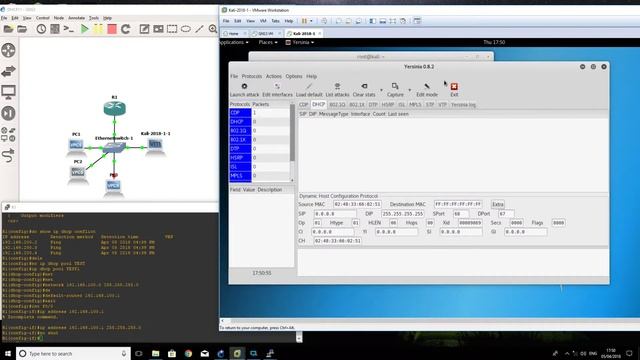Open Places dropdown in Kali top bar
Screen dimensions: 640x360
pos(268,42)
